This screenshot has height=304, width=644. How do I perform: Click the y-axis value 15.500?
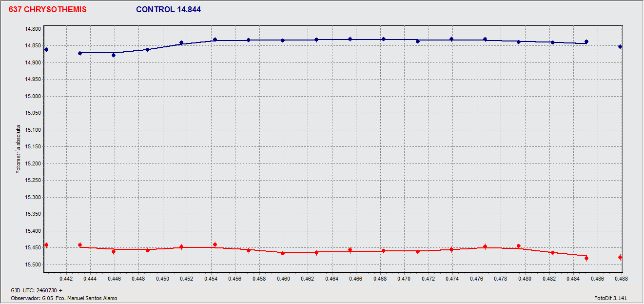coord(32,265)
